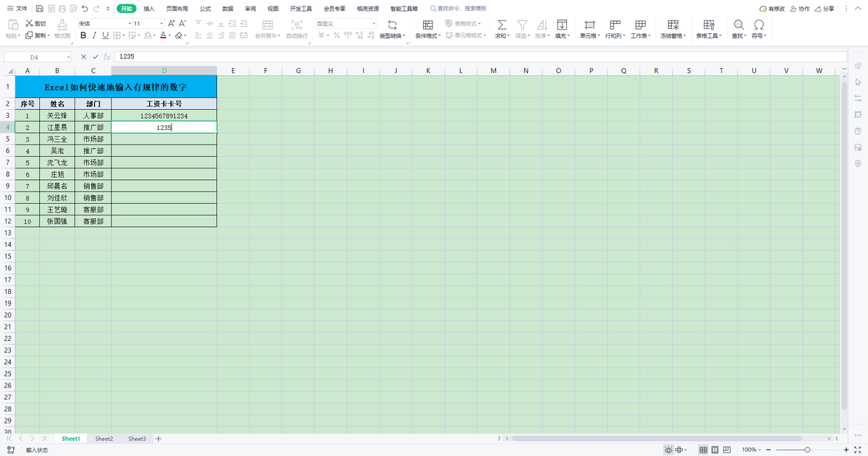Viewport: 868px width, 456px height.
Task: Click the AutoSum (求和) sigma icon
Action: [502, 24]
